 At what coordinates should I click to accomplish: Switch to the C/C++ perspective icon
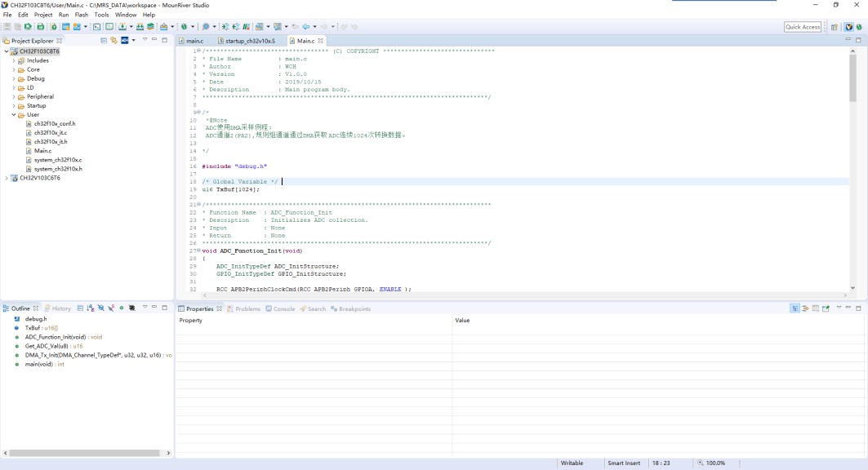coord(849,27)
